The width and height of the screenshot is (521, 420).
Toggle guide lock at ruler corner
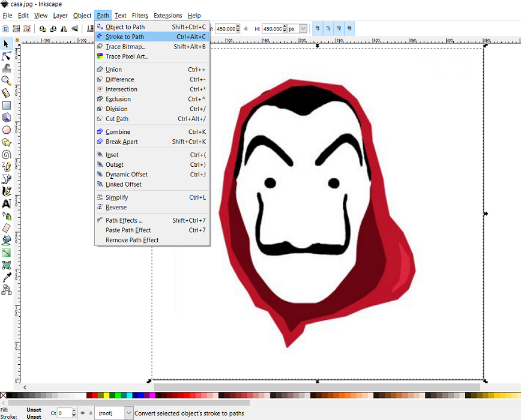[x=17, y=41]
